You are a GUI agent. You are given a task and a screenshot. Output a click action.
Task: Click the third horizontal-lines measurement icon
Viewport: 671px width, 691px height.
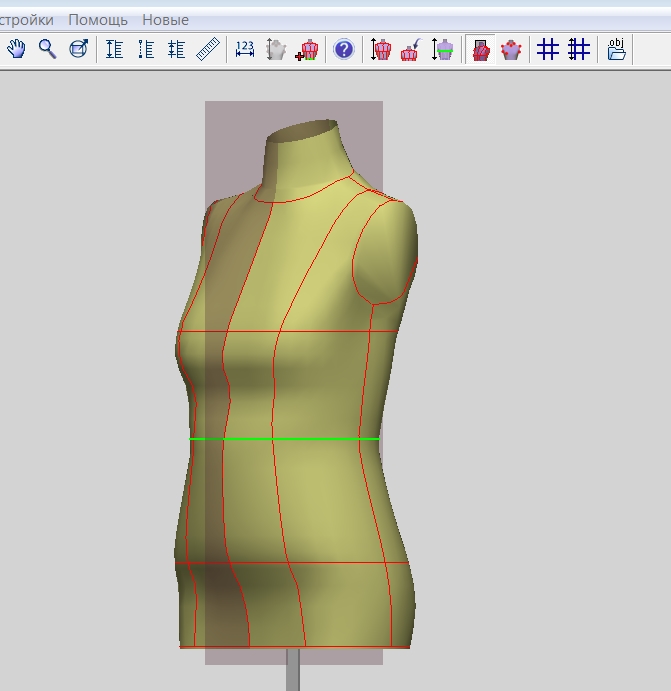coord(177,49)
